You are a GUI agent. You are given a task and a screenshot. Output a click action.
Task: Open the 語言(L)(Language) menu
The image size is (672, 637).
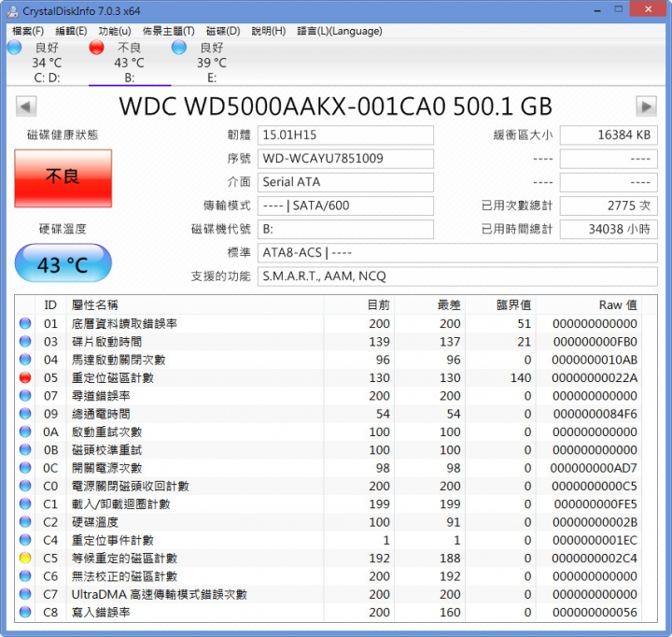coord(340,31)
